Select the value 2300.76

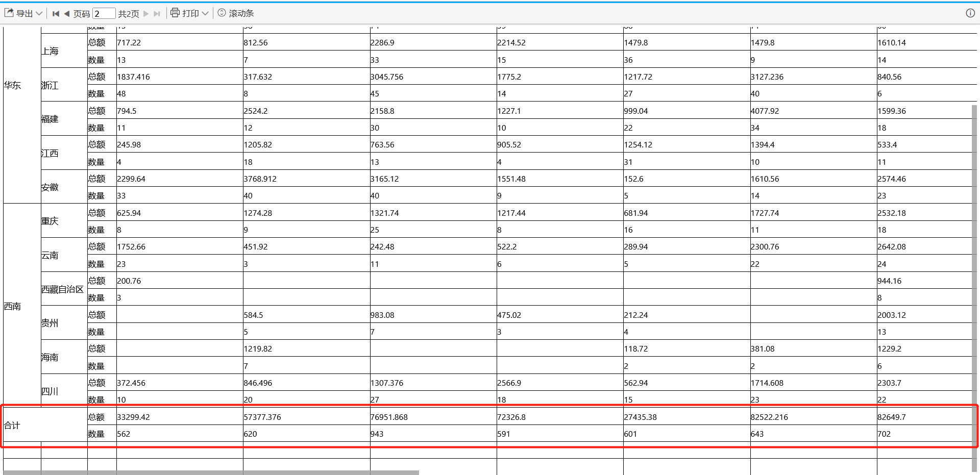coord(765,247)
